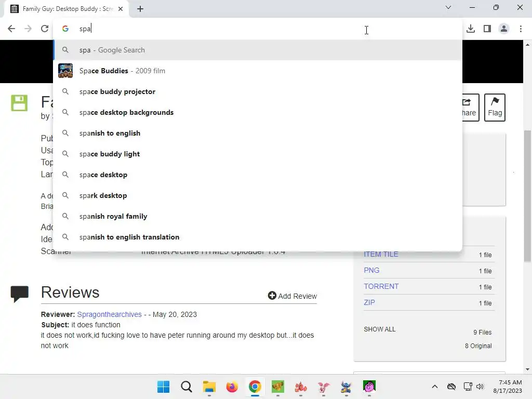This screenshot has width=532, height=399.
Task: Click the '8 Original' text
Action: [478, 345]
